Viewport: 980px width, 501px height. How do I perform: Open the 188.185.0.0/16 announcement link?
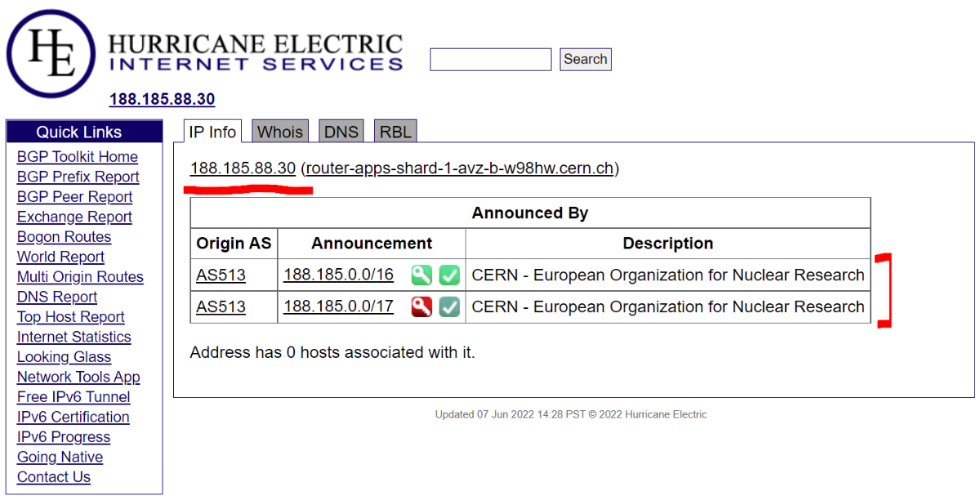(338, 275)
